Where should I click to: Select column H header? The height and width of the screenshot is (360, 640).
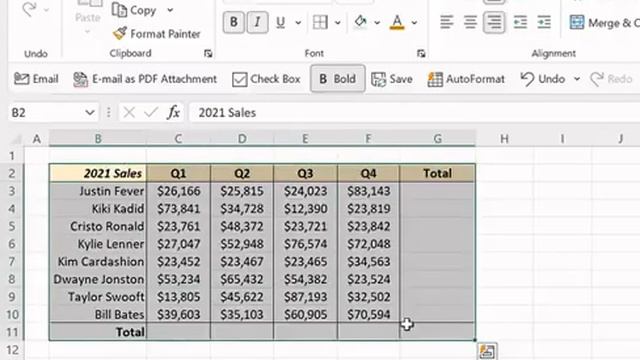point(504,139)
